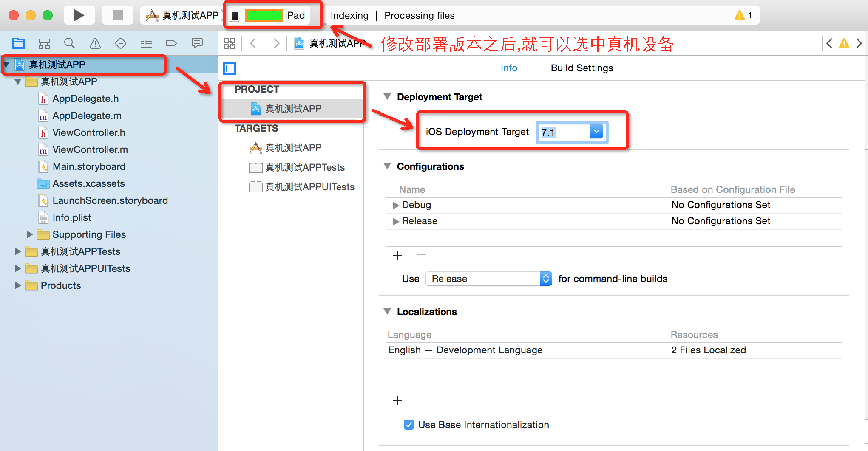Open the iOS Deployment Target dropdown

[596, 132]
